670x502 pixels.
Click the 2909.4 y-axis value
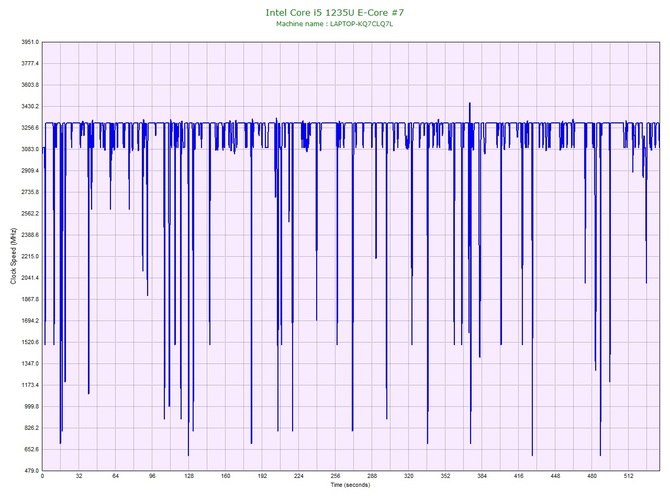tap(30, 170)
